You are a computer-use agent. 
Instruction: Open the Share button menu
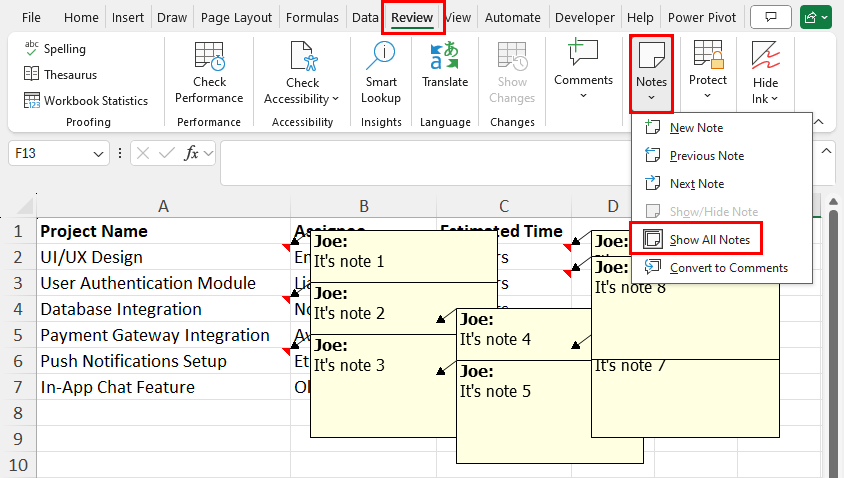(x=816, y=18)
